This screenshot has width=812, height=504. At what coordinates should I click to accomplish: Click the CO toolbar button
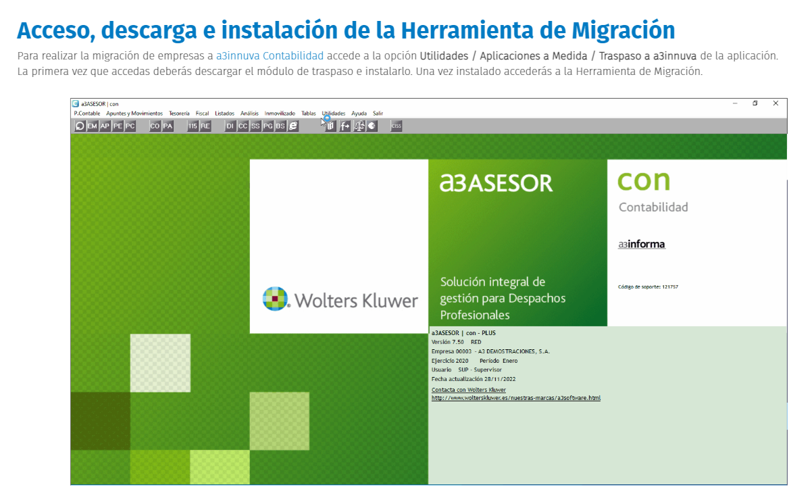(x=155, y=126)
